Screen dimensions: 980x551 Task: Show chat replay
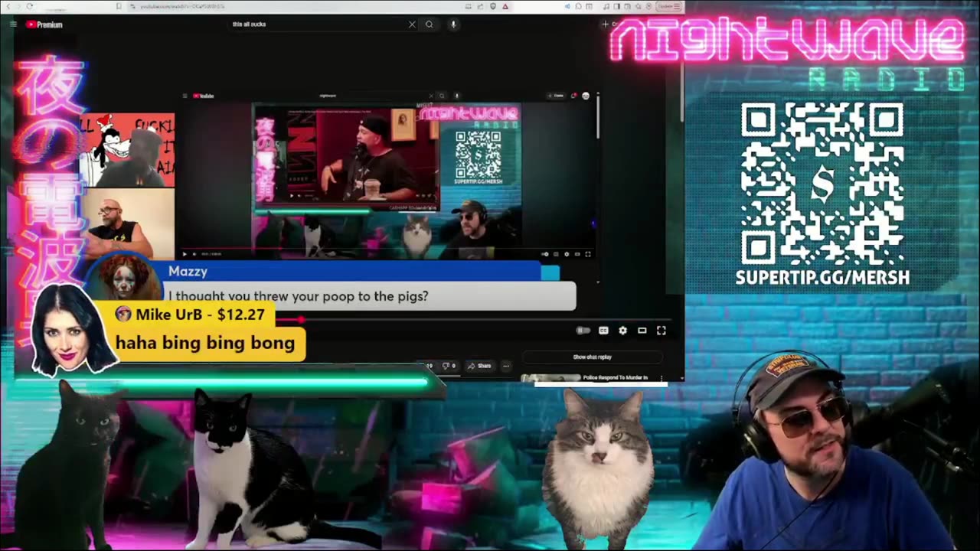pyautogui.click(x=593, y=357)
